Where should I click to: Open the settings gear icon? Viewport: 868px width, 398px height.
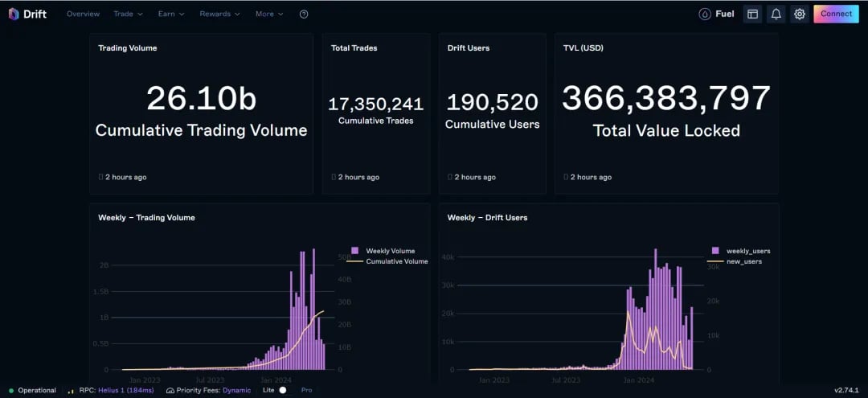[x=800, y=14]
